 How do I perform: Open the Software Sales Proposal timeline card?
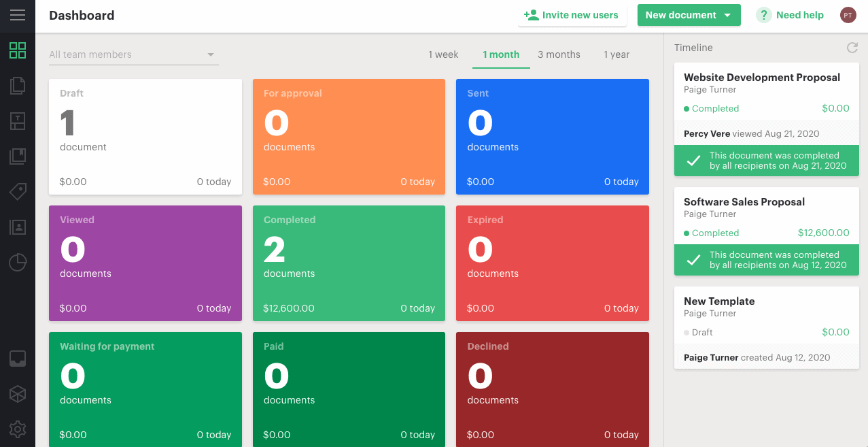(x=744, y=202)
